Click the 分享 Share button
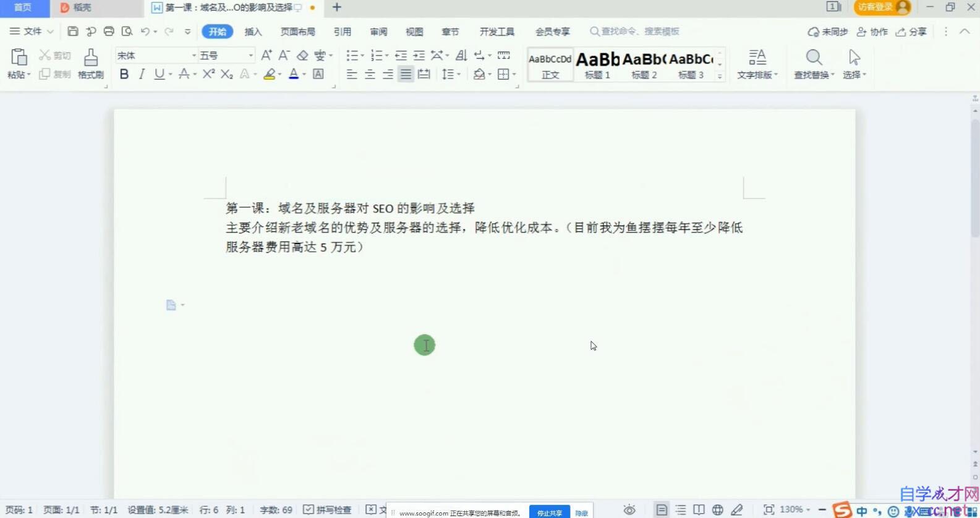 coord(911,32)
